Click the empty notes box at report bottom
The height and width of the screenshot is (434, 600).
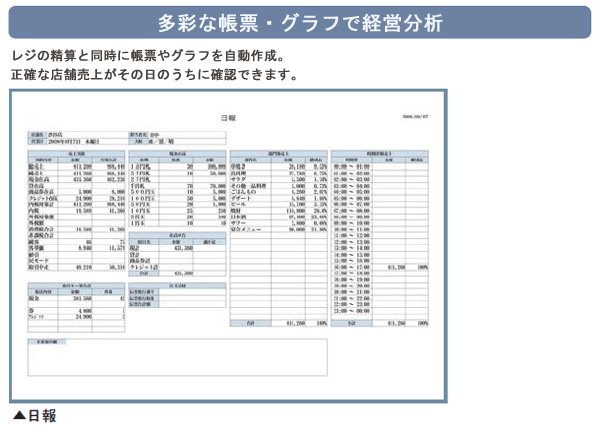pos(177,357)
